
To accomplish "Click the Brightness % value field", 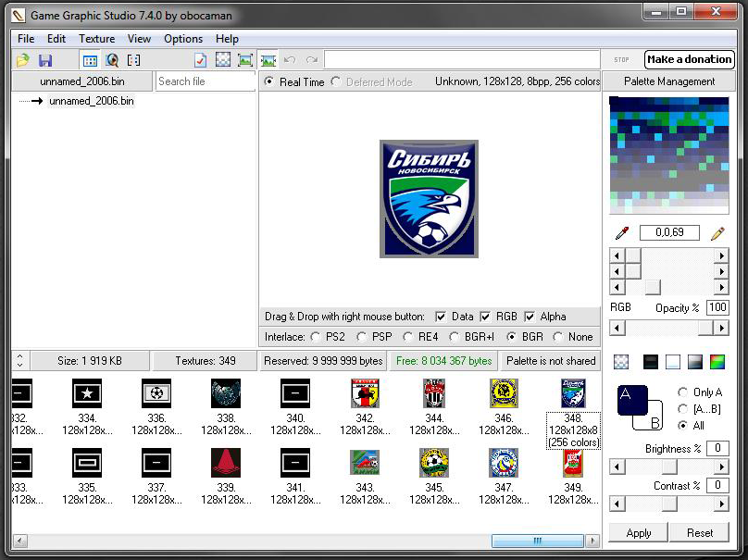I will (x=717, y=448).
